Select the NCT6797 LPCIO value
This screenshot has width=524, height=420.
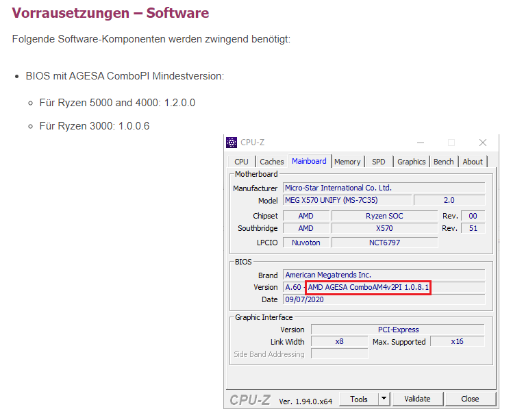click(384, 243)
